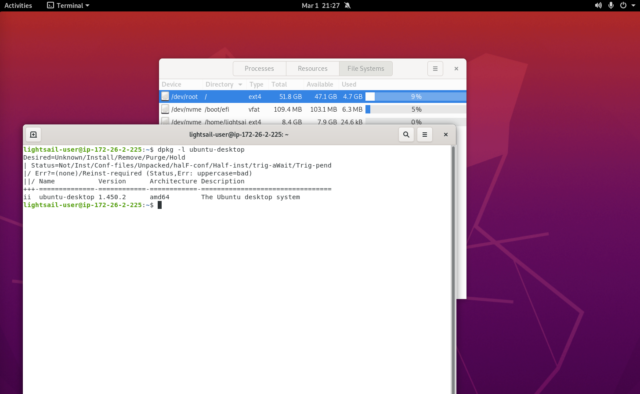Screen dimensions: 640x394
Task: Open the power menu icon in top bar
Action: [623, 5]
